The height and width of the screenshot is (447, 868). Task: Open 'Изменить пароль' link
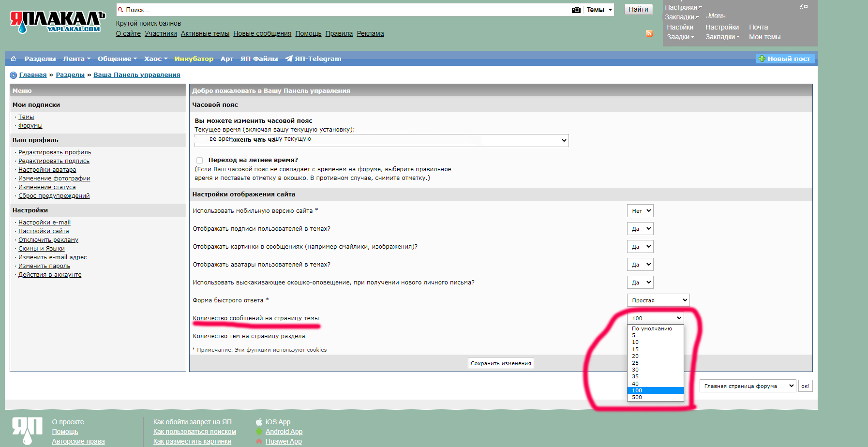[x=44, y=266]
